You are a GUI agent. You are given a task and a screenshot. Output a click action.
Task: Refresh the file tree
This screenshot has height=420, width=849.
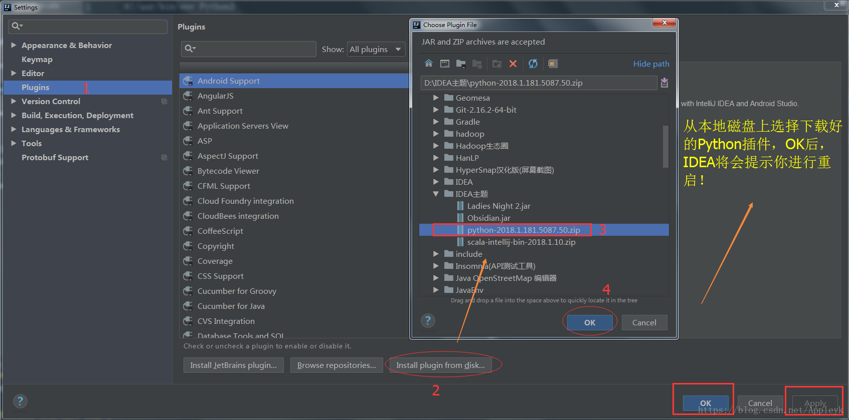(x=533, y=64)
